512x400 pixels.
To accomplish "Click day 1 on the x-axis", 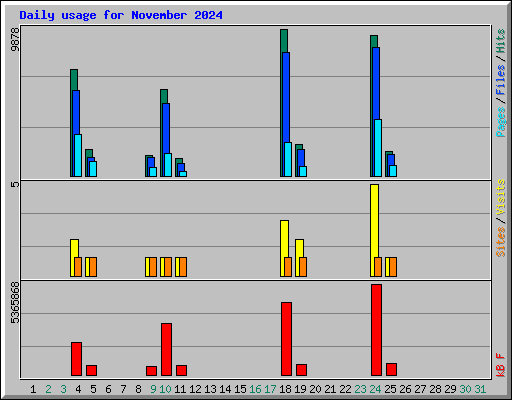I will (33, 389).
